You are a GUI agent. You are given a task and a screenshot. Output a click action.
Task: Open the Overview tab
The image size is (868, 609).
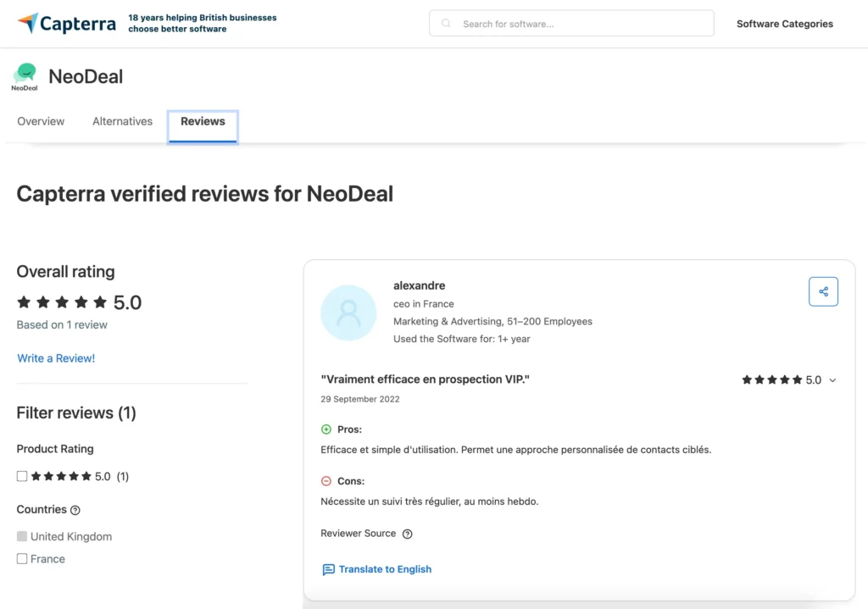[x=41, y=121]
